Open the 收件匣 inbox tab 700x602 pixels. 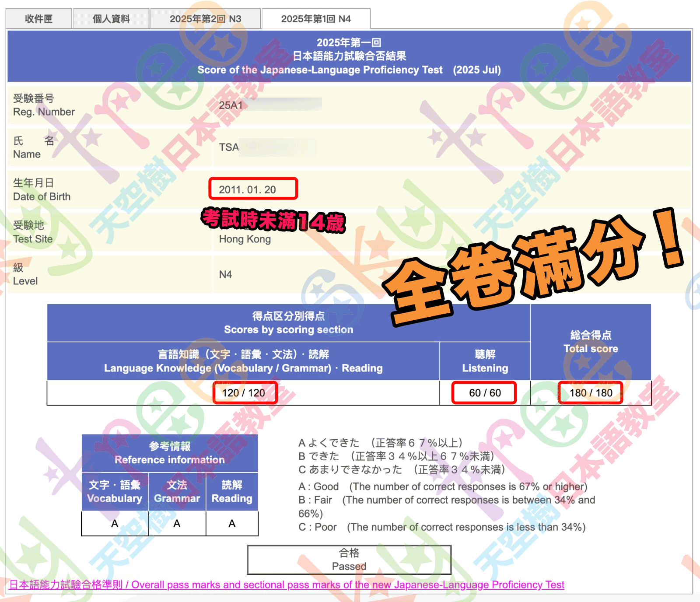click(x=38, y=19)
